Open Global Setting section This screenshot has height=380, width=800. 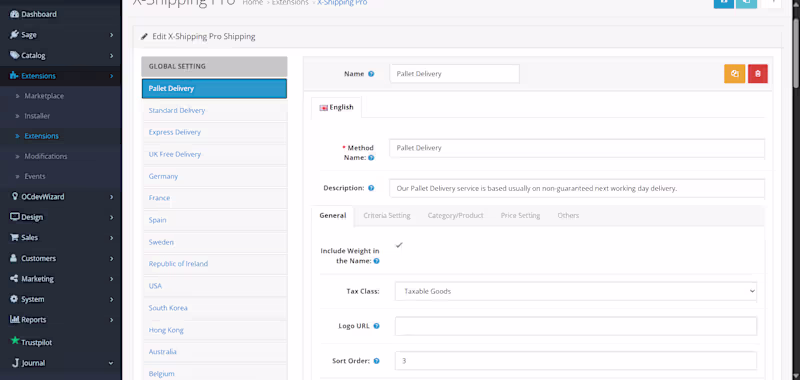(x=214, y=66)
